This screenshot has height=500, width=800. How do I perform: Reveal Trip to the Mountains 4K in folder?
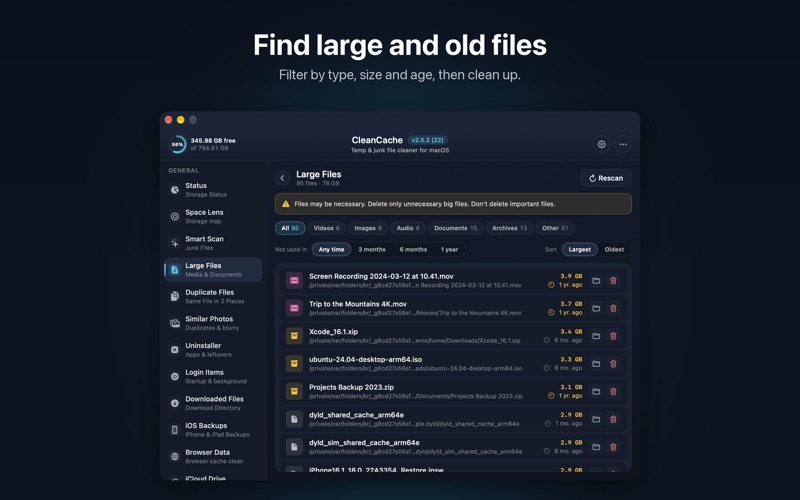point(596,308)
